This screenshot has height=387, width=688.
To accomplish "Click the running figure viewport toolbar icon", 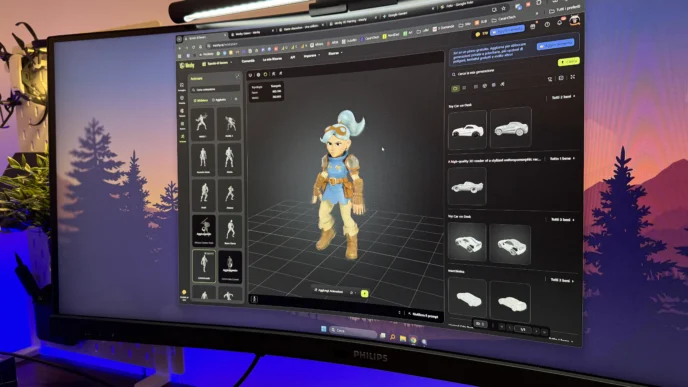I will pos(280,73).
